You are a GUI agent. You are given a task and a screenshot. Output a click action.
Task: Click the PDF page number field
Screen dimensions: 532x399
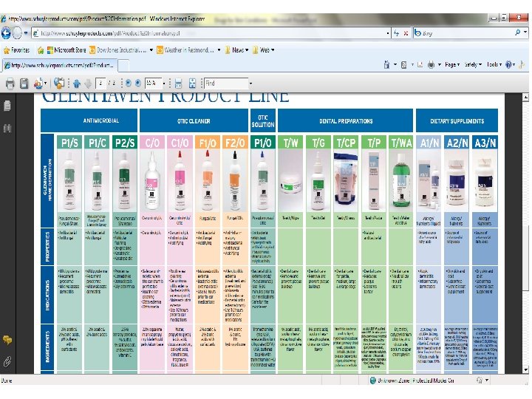[101, 83]
